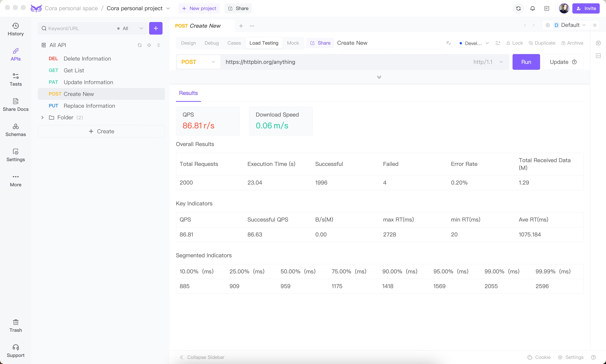
Task: Click the New project button
Action: pos(199,8)
